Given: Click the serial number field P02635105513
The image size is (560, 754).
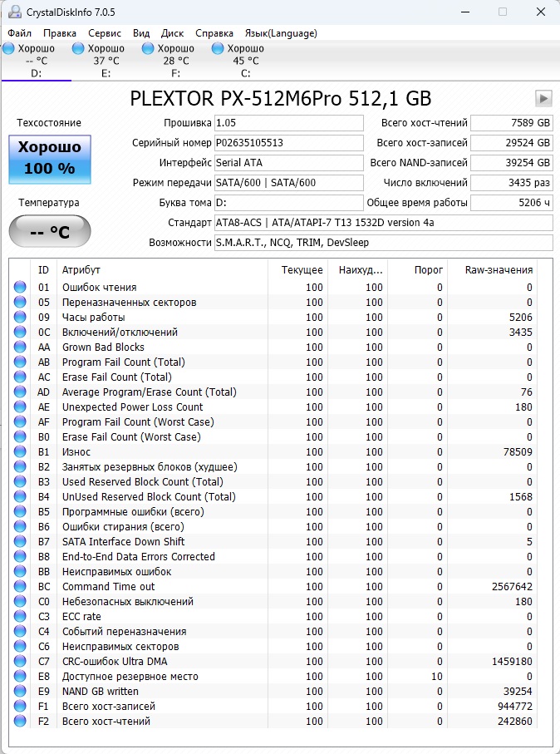Looking at the screenshot, I should (289, 143).
